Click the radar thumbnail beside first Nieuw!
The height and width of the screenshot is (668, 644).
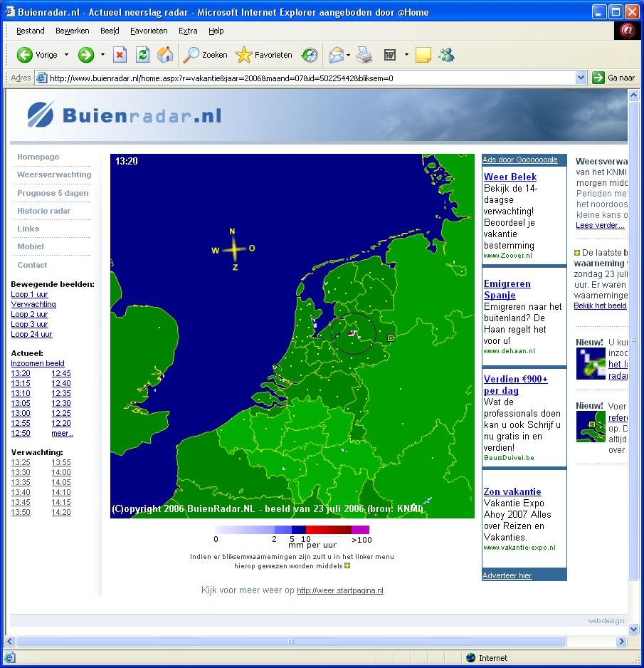(591, 363)
